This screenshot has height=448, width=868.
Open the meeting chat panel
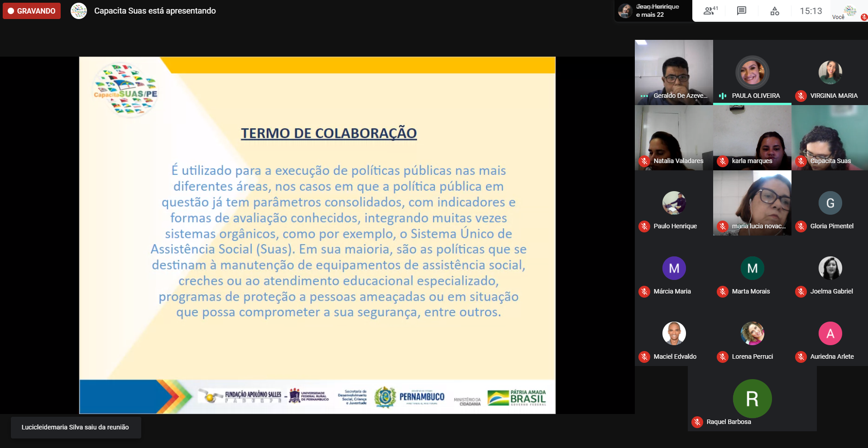[741, 11]
